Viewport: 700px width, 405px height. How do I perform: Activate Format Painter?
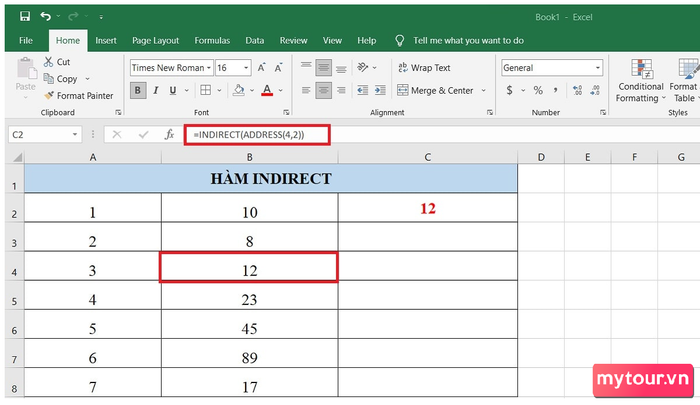[x=79, y=96]
